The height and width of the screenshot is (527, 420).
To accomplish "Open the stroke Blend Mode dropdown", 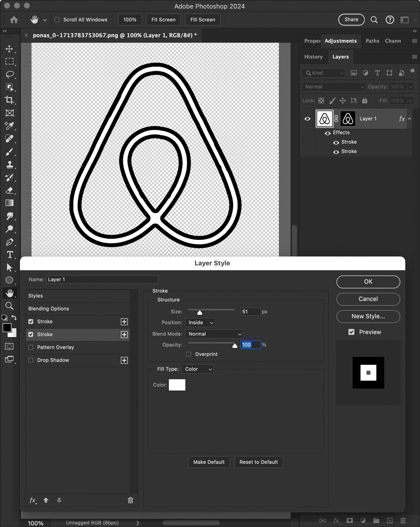I will pyautogui.click(x=214, y=334).
